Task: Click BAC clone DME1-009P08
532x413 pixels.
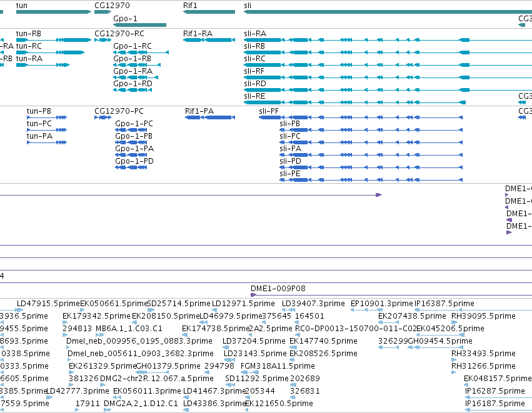Action: pyautogui.click(x=391, y=295)
